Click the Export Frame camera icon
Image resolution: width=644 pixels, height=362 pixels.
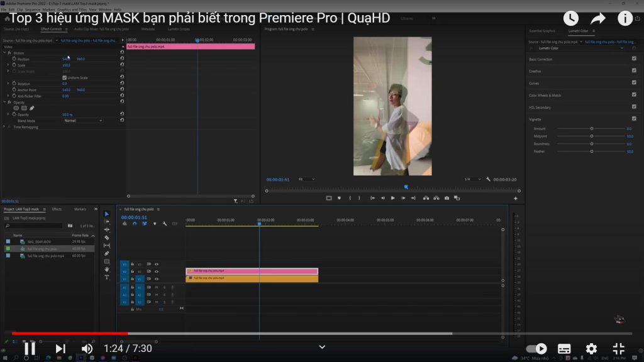pyautogui.click(x=447, y=198)
